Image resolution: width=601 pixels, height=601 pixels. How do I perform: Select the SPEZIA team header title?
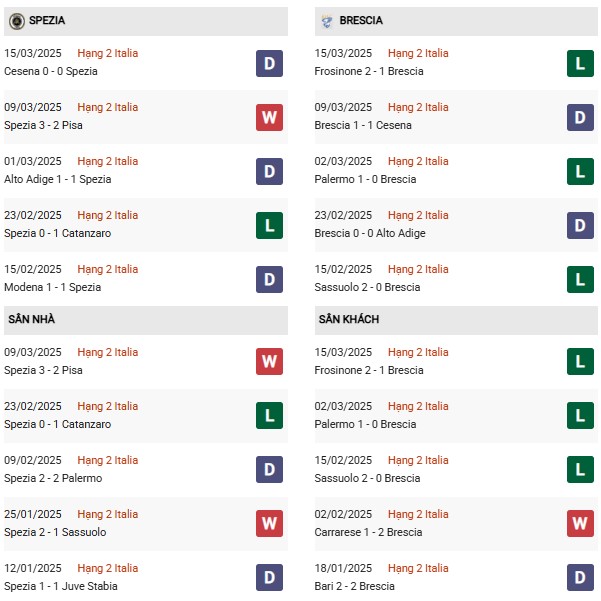point(47,20)
